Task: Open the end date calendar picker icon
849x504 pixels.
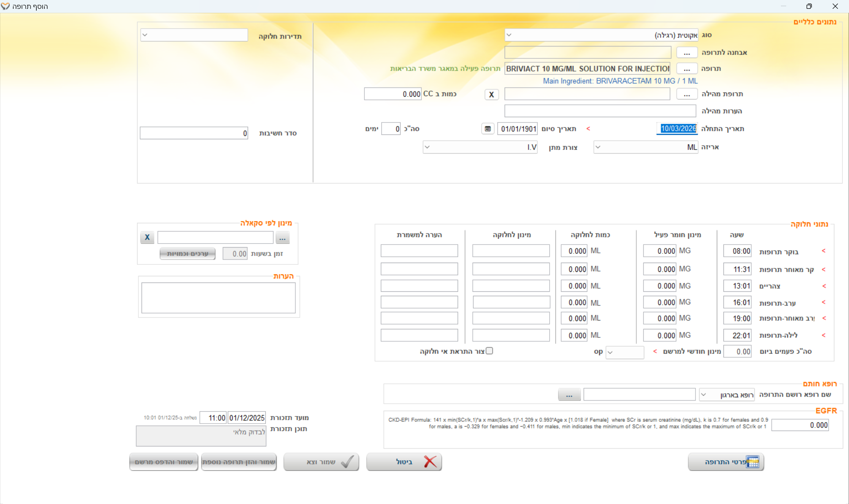Action: (x=487, y=129)
